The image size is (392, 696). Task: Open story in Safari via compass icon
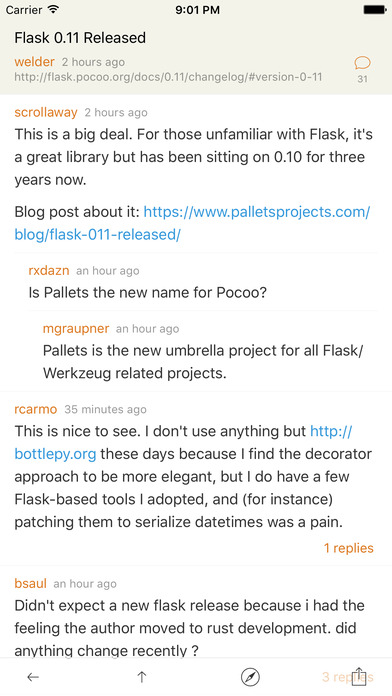[250, 677]
